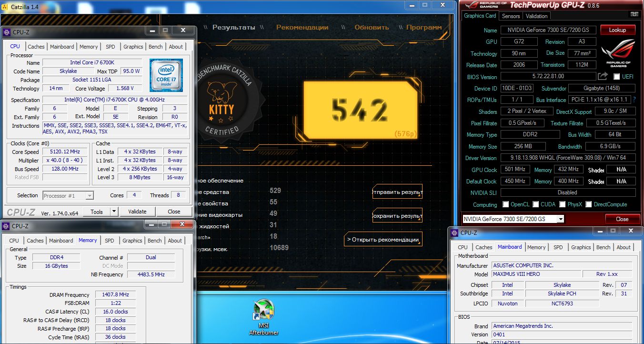This screenshot has width=644, height=344.
Task: Open the Результаты section in Catzilla
Action: [x=233, y=27]
